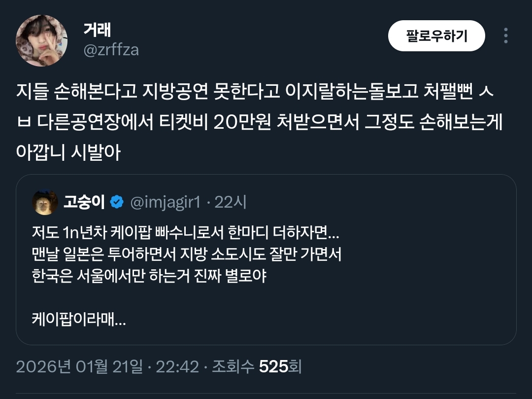The image size is (532, 399).
Task: Click the tweet line ending 아깝니 시발아
Action: pos(68,152)
